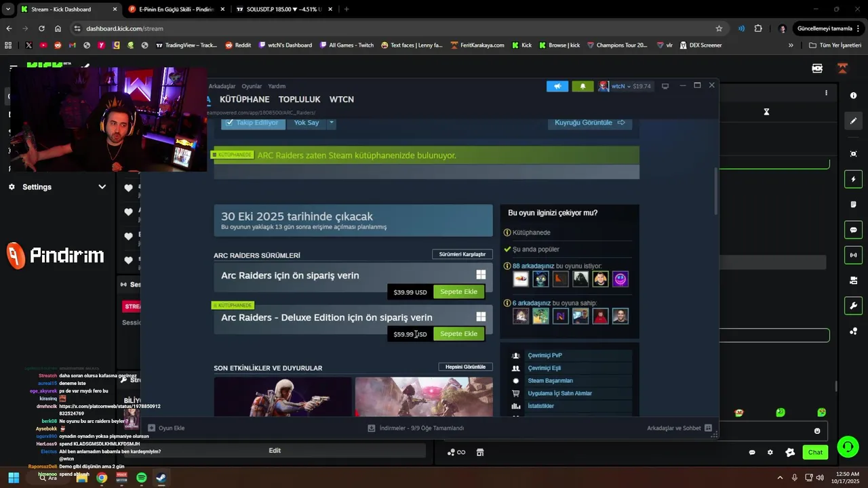Click the pencil edit icon in Kick sidebar
The image size is (868, 488).
853,121
